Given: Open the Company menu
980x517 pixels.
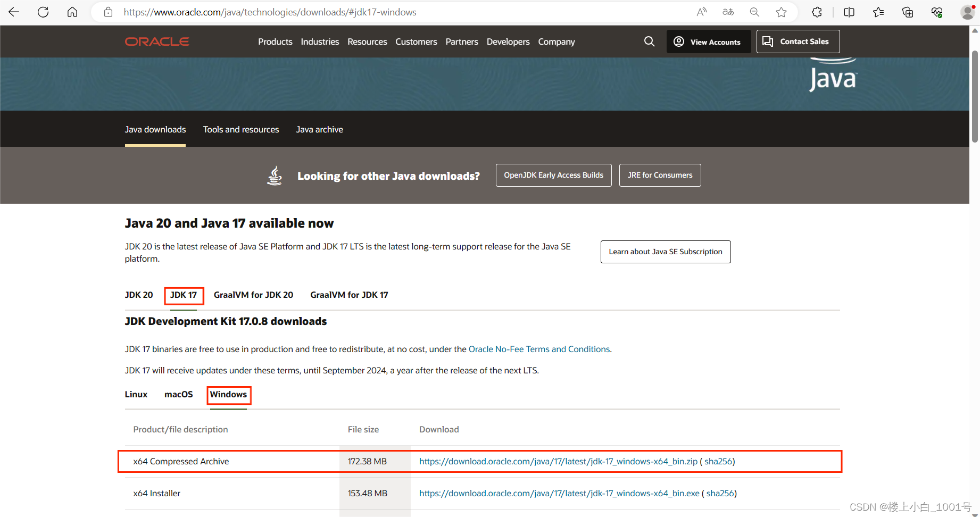Looking at the screenshot, I should click(557, 41).
